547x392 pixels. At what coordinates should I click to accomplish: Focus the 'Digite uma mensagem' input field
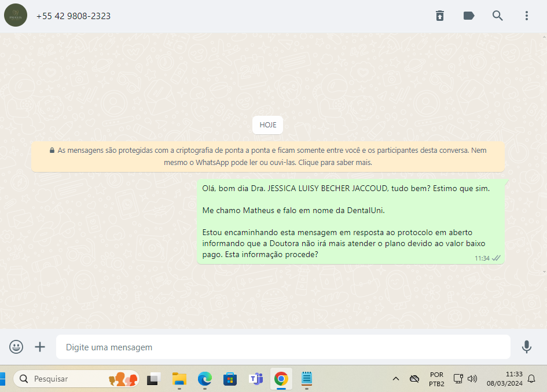coord(283,347)
